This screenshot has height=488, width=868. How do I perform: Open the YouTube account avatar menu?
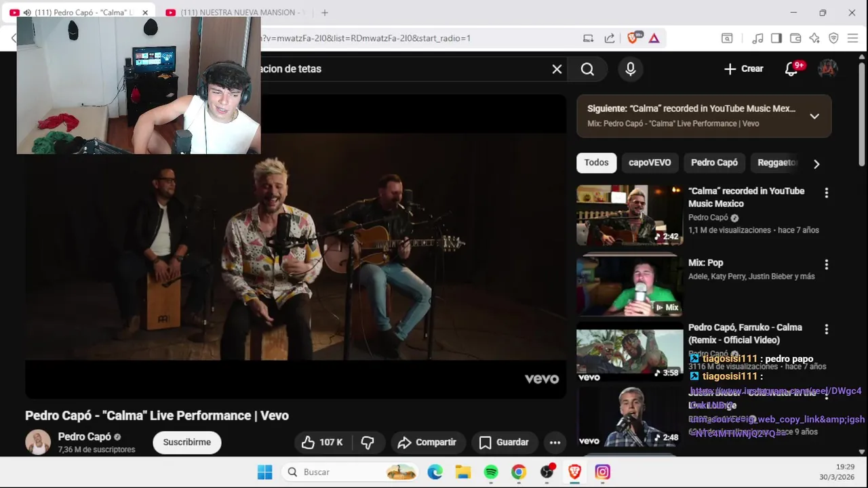pyautogui.click(x=828, y=68)
